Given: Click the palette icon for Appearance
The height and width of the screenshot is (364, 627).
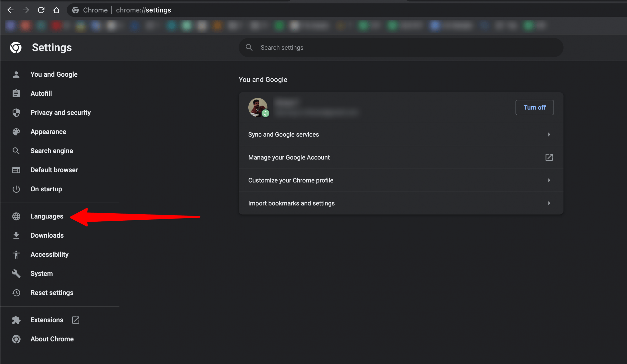Looking at the screenshot, I should (16, 132).
